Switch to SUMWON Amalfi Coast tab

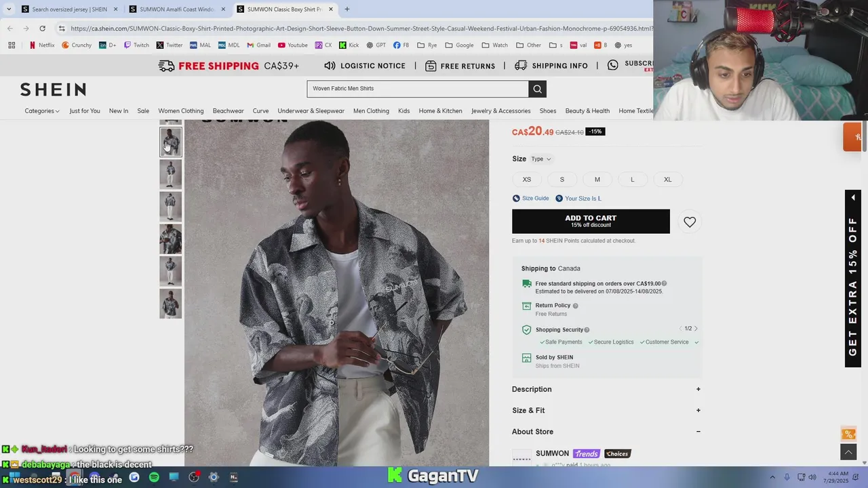tap(177, 9)
